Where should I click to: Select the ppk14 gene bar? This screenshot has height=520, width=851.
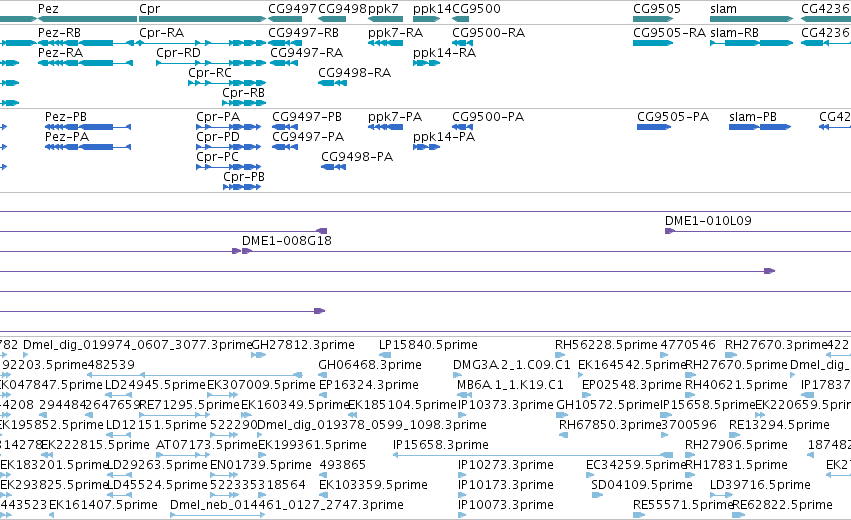[x=426, y=19]
